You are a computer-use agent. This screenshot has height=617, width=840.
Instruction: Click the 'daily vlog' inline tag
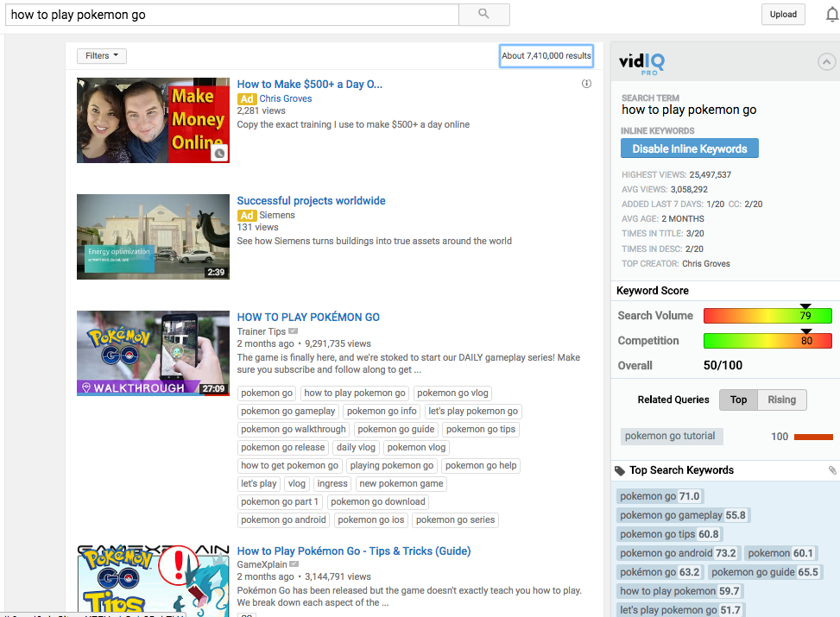tap(357, 447)
